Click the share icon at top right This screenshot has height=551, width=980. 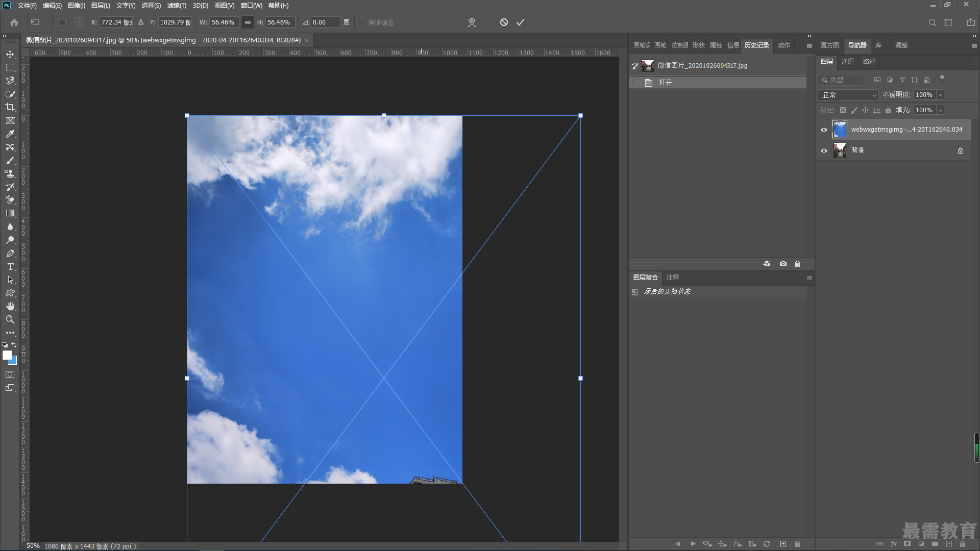point(970,22)
